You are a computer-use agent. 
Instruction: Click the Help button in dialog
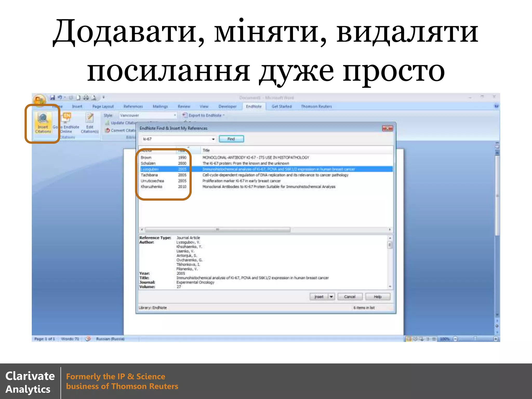click(378, 297)
